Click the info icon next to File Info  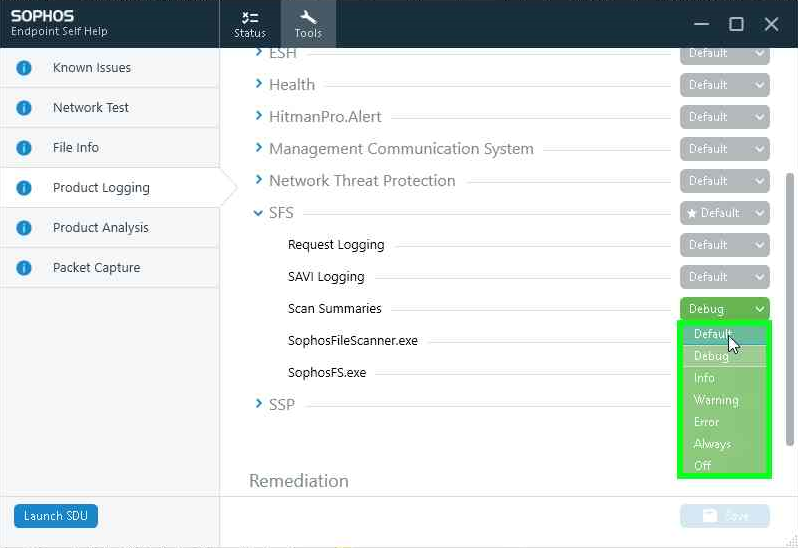pos(24,148)
